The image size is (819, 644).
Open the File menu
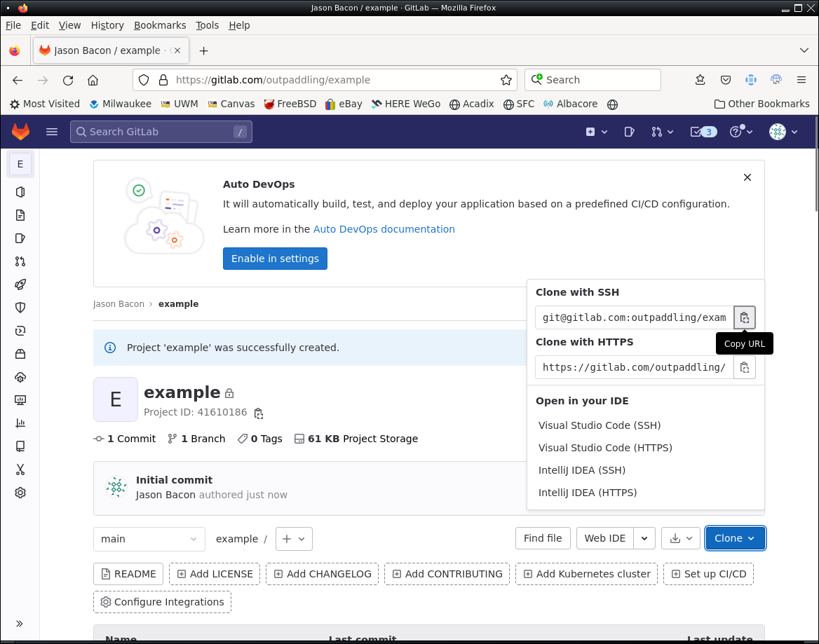click(x=13, y=25)
